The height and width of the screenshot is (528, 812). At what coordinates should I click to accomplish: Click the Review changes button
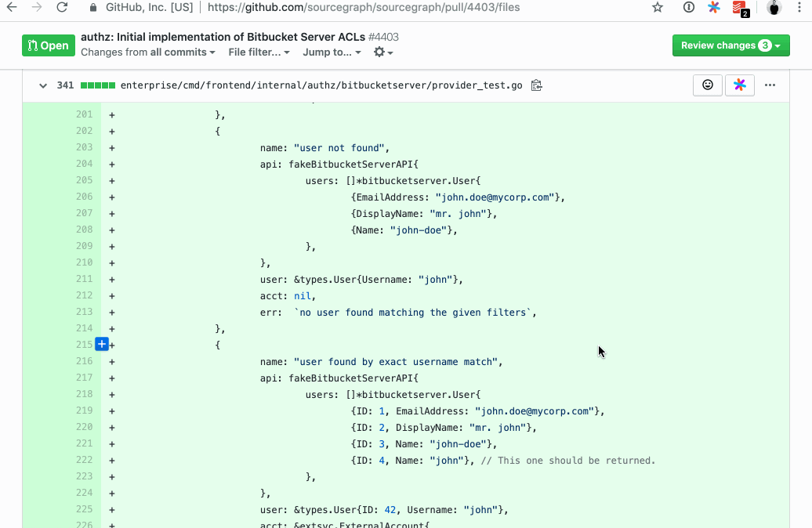(730, 45)
